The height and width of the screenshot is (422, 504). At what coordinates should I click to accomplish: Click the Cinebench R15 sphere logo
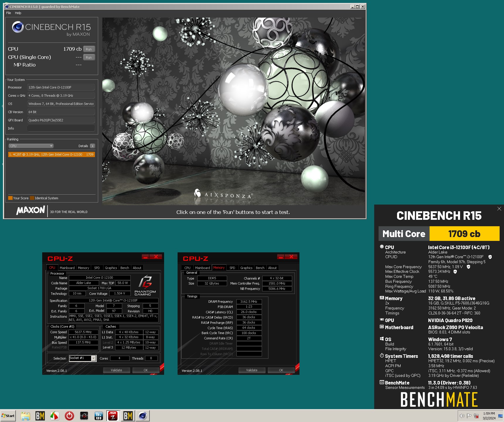pos(18,27)
